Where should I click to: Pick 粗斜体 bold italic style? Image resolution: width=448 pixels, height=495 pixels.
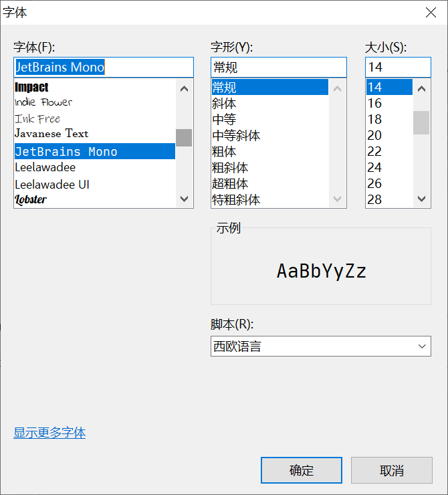229,167
